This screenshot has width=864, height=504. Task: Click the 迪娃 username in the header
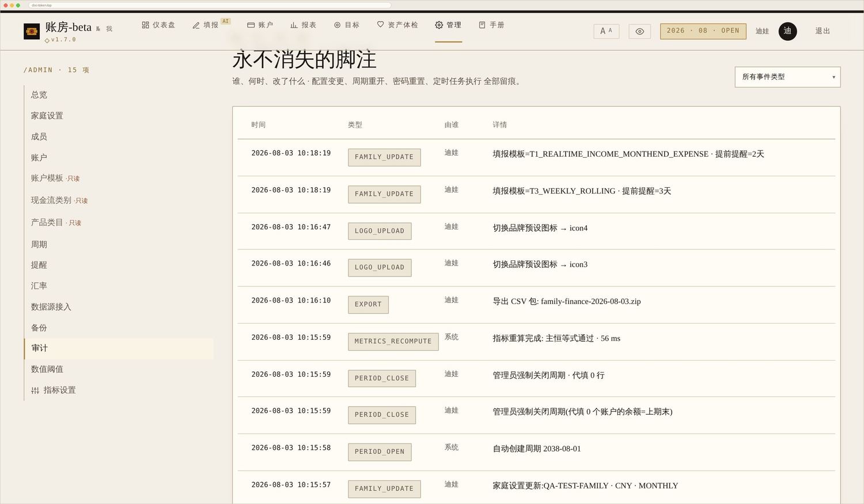762,31
